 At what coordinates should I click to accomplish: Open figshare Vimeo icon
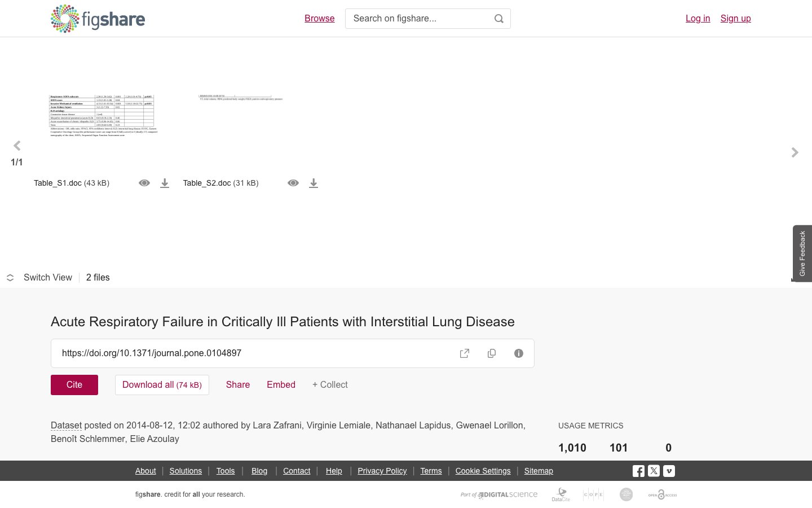669,471
